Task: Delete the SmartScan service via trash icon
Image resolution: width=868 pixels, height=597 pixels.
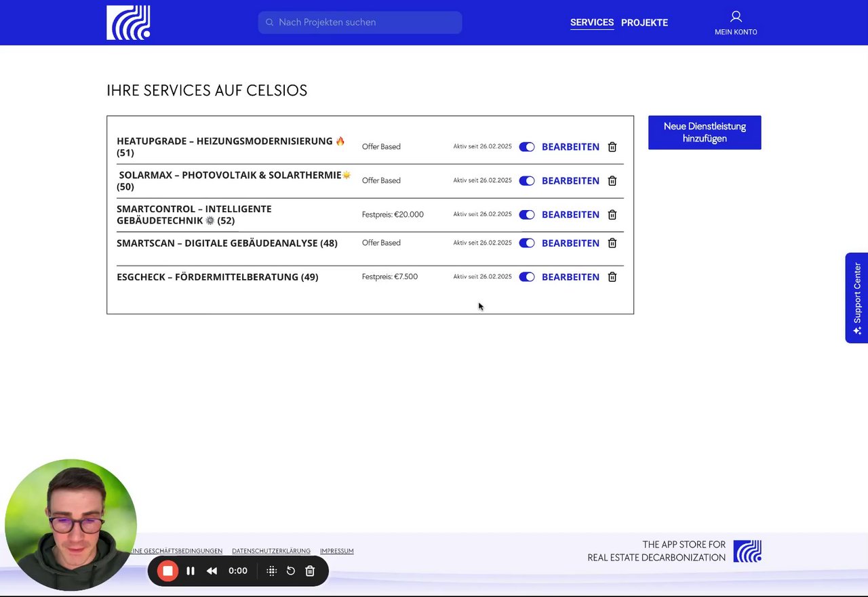Action: pyautogui.click(x=612, y=243)
